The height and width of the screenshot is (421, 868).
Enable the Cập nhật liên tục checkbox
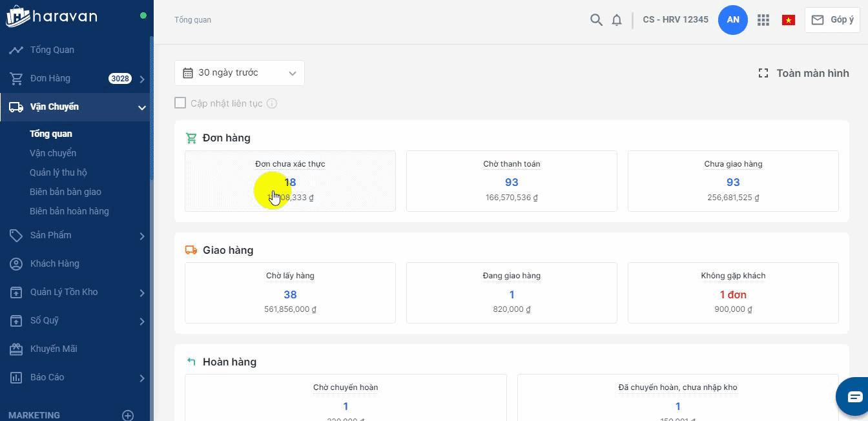pos(180,103)
